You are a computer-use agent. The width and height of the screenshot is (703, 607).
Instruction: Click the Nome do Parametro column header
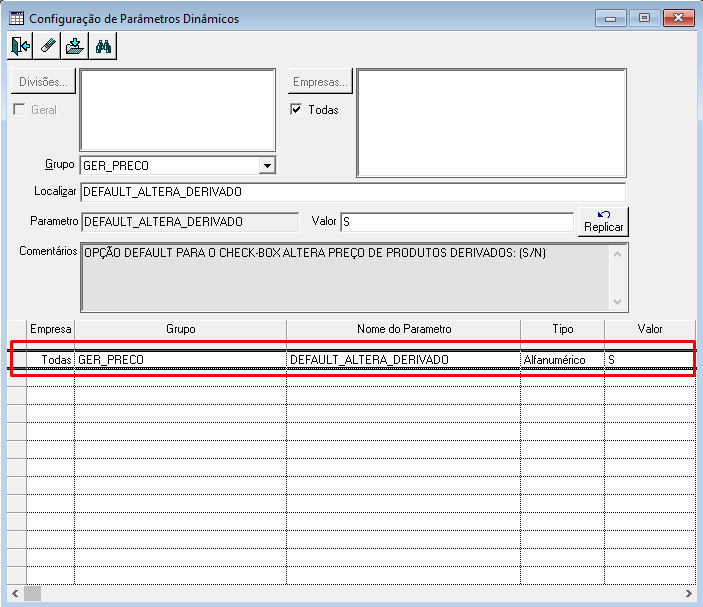pos(404,329)
